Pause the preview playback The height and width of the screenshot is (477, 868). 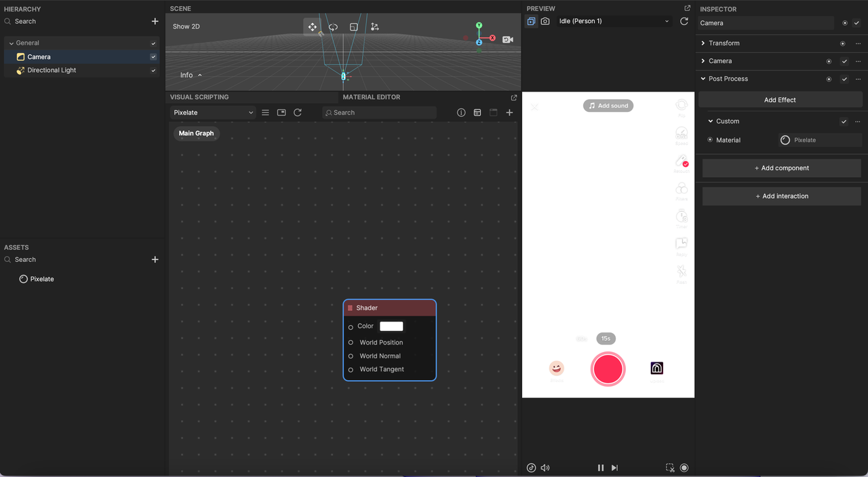[x=600, y=468]
